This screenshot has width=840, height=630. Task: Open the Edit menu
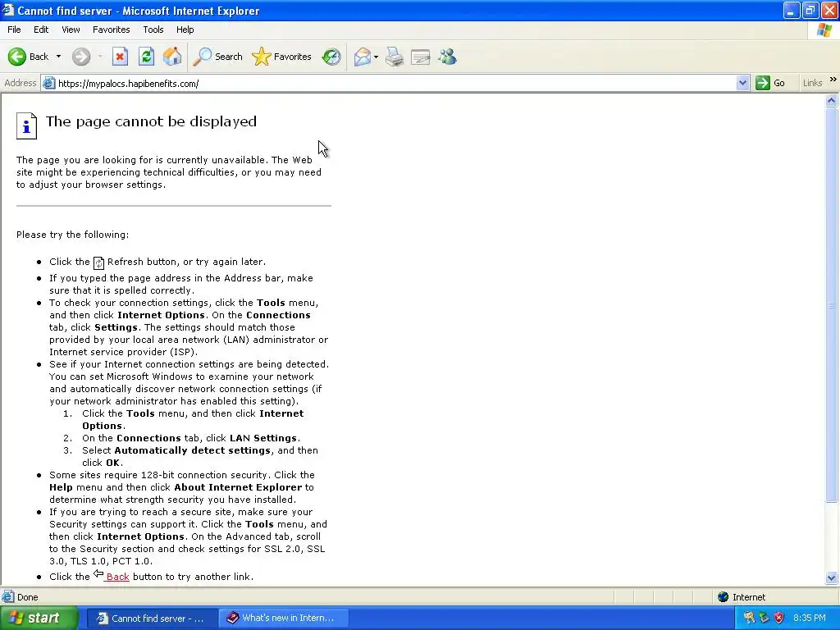(41, 30)
